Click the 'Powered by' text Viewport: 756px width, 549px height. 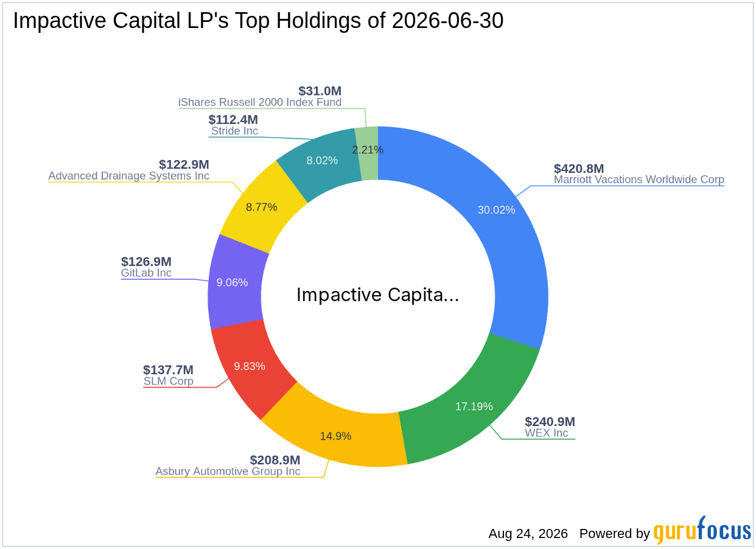tap(615, 534)
